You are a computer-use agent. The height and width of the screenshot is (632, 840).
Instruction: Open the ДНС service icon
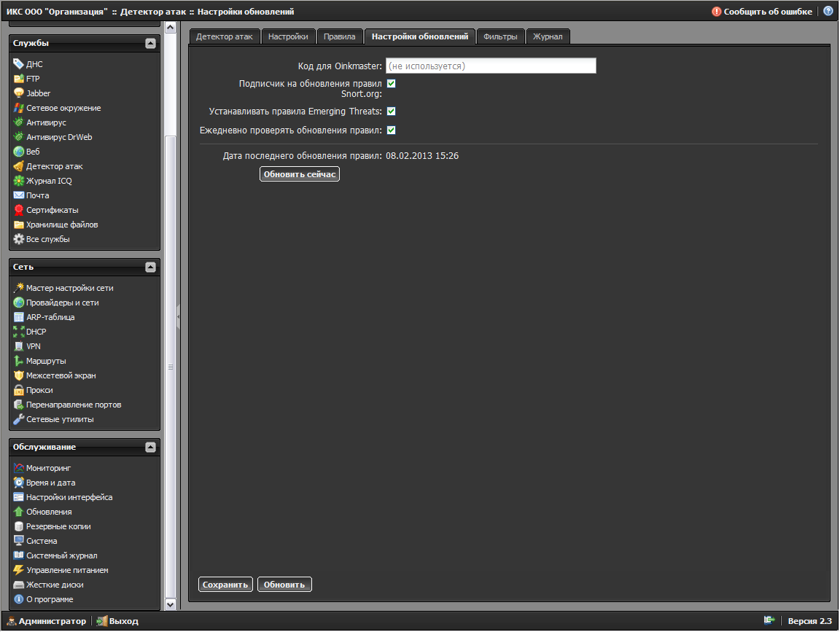19,64
